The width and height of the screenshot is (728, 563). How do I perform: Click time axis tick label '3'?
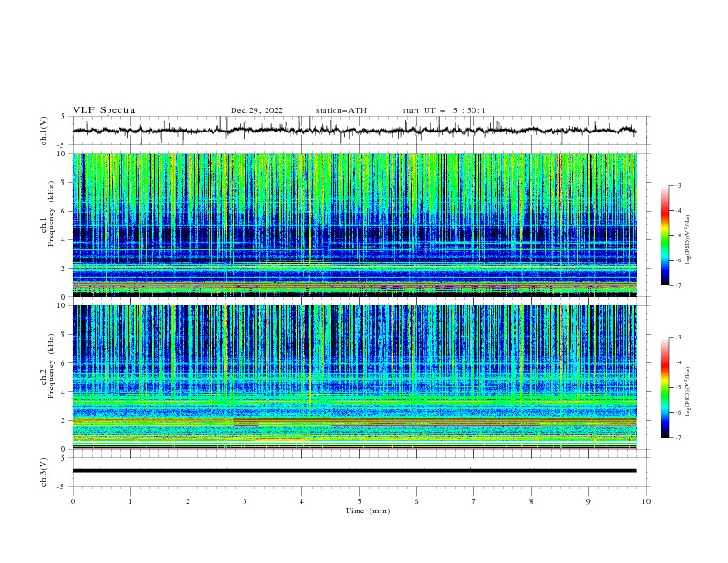click(x=245, y=501)
